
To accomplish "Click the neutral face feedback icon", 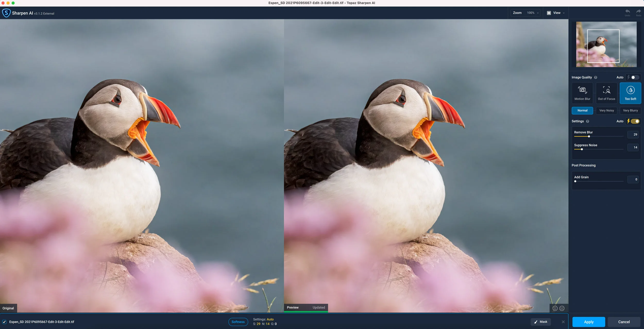I will [561, 308].
